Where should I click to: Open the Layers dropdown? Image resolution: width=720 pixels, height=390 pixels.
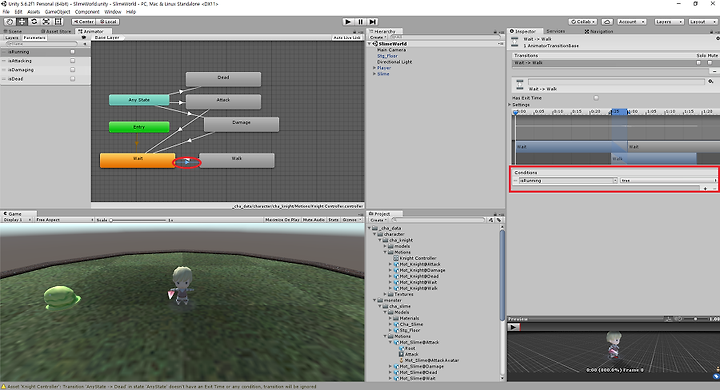(669, 22)
